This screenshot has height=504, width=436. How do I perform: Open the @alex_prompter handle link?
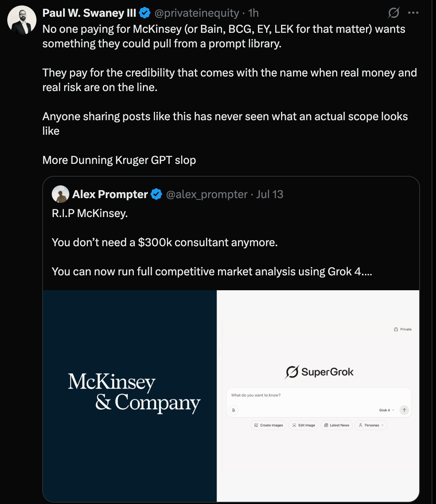tap(207, 194)
